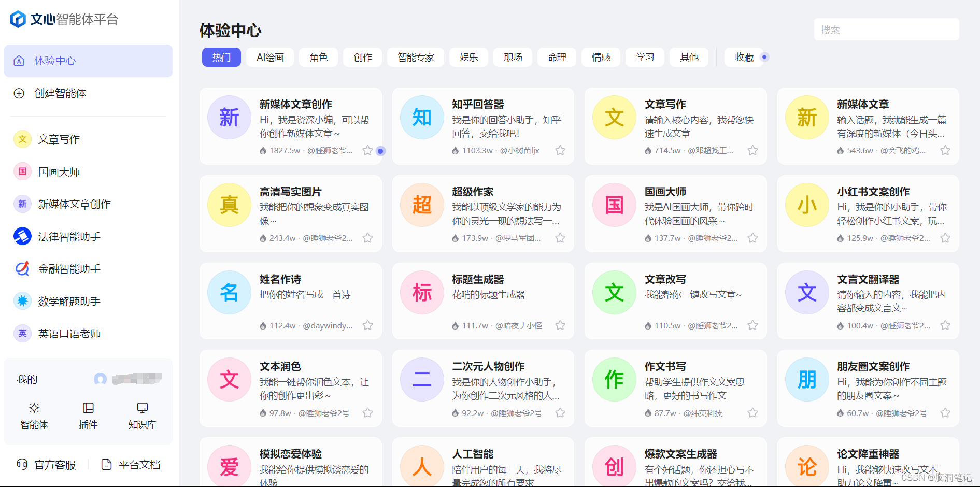980x487 pixels.
Task: Open the 朋友圈文案创作 agent avatar
Action: coord(807,380)
